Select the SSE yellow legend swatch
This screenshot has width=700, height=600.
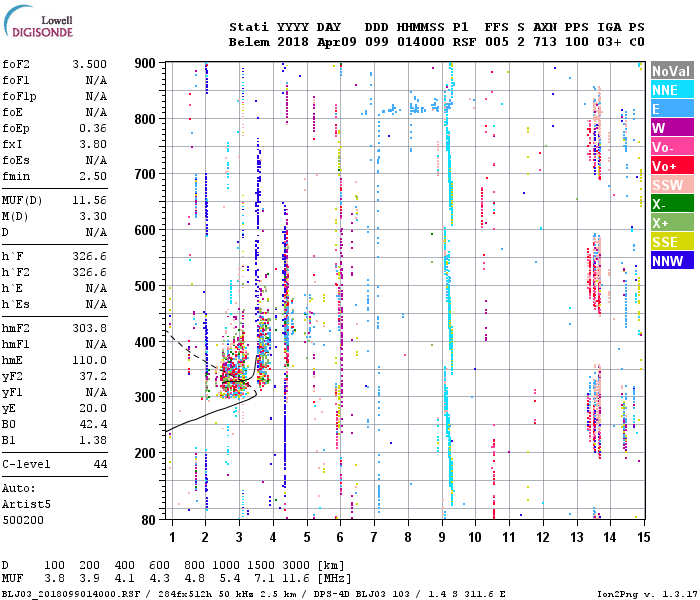point(672,242)
